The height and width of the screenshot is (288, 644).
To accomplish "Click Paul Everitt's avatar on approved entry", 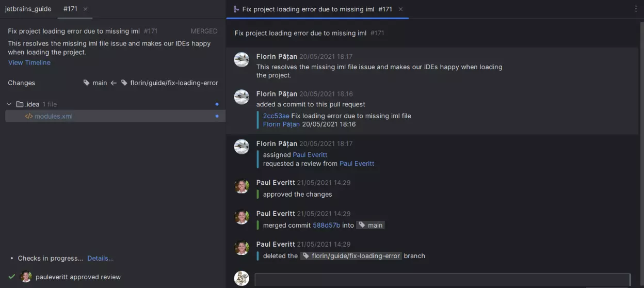I will click(242, 186).
